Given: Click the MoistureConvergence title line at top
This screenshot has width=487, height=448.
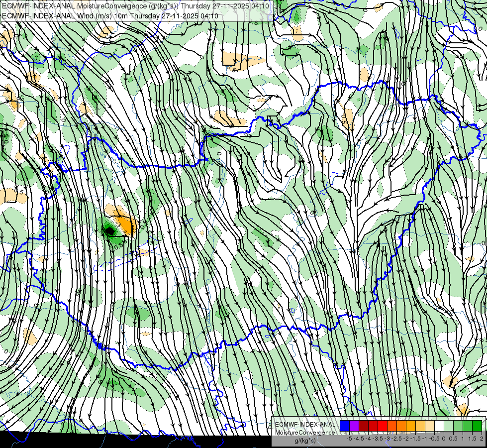Looking at the screenshot, I should (x=135, y=6).
